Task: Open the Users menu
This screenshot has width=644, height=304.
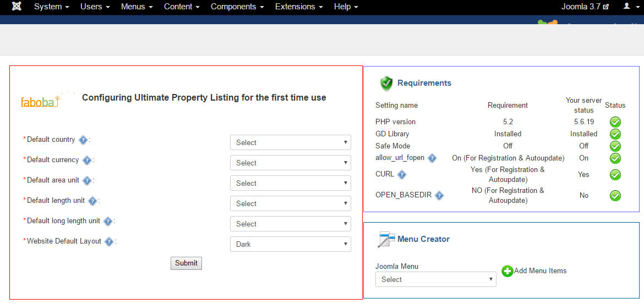Action: (x=95, y=7)
